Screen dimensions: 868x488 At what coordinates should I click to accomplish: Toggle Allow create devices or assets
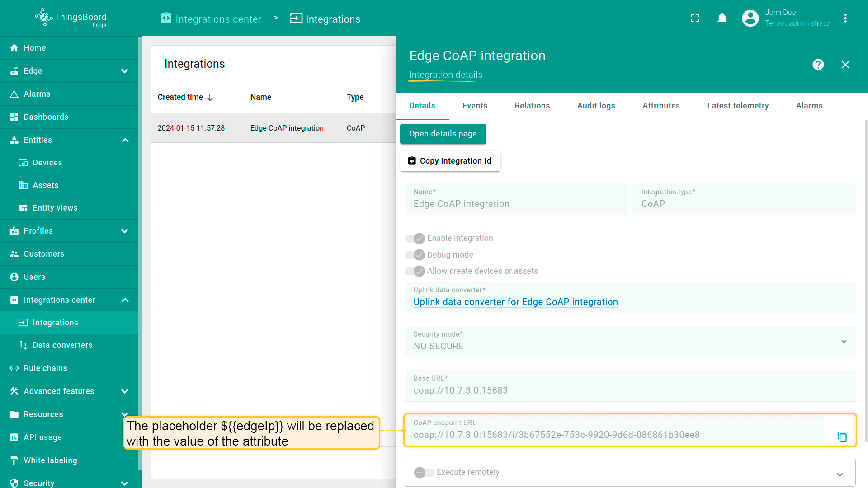point(415,271)
